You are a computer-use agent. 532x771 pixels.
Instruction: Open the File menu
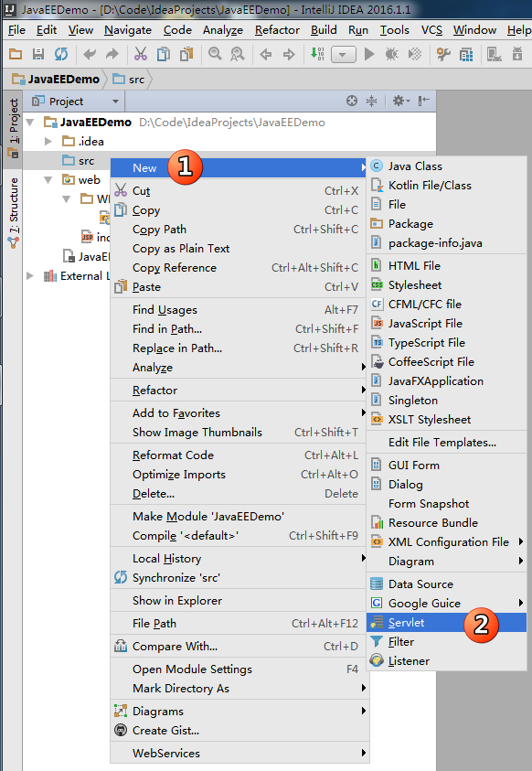pos(16,30)
